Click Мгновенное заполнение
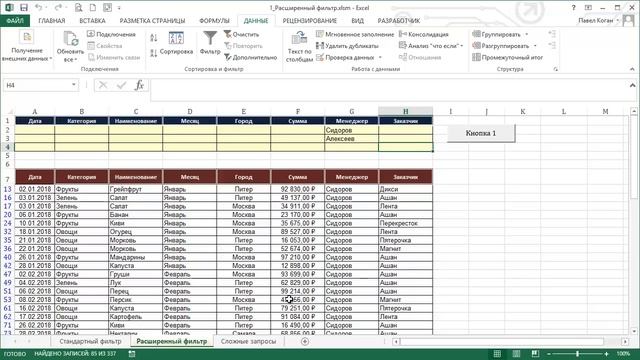640x360 pixels. point(355,34)
